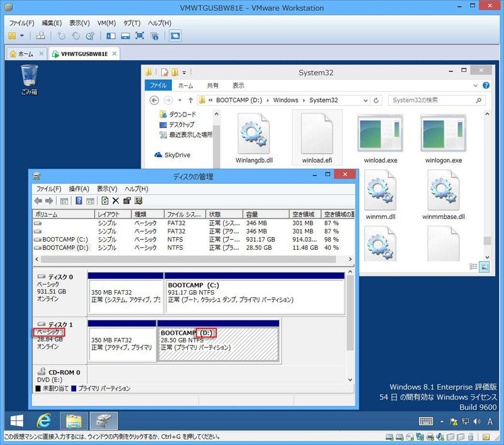Select the Winlangdb.dll file

point(254,138)
